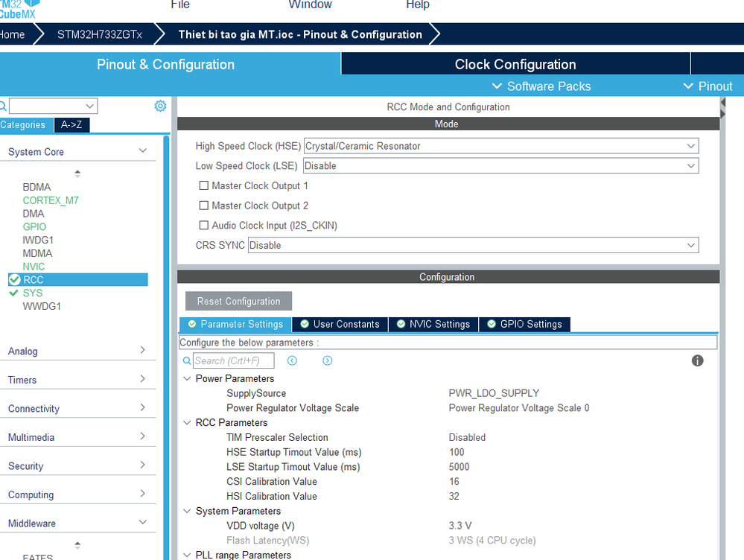Select MDMA peripheral item
This screenshot has height=560, width=744.
tap(37, 253)
